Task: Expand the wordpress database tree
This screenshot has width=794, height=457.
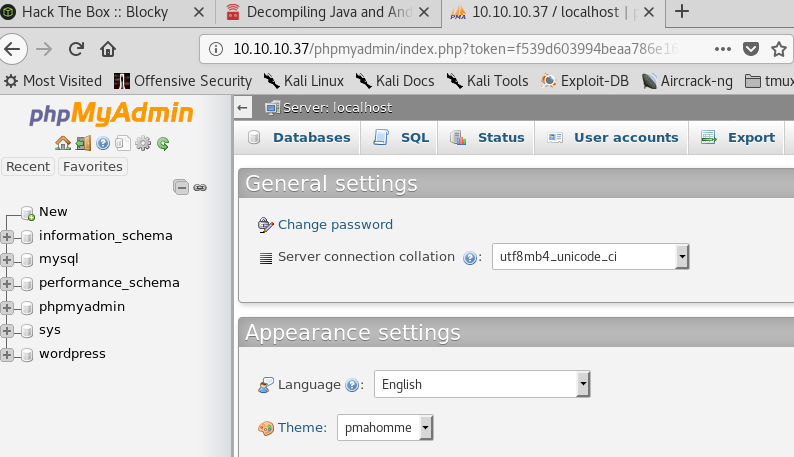Action: click(x=9, y=354)
